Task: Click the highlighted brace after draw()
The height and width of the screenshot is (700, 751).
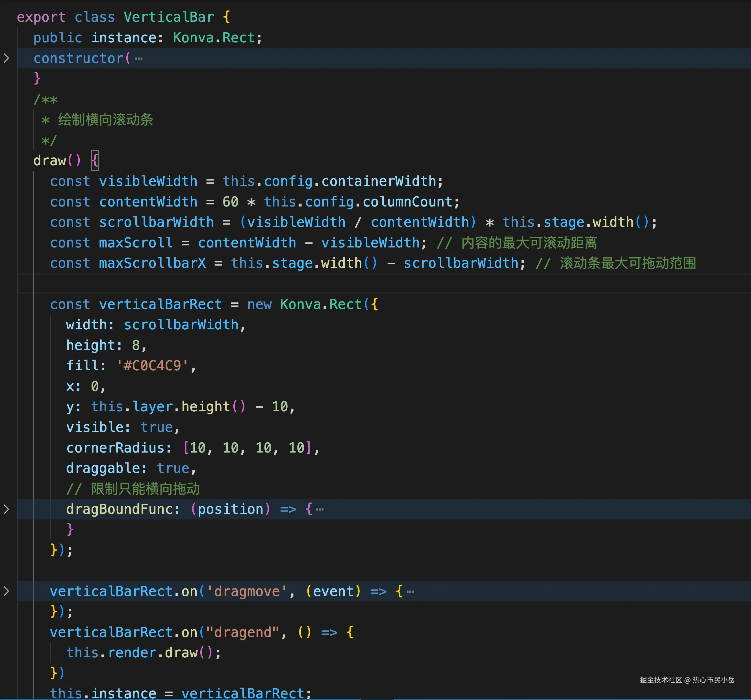Action: click(x=94, y=160)
